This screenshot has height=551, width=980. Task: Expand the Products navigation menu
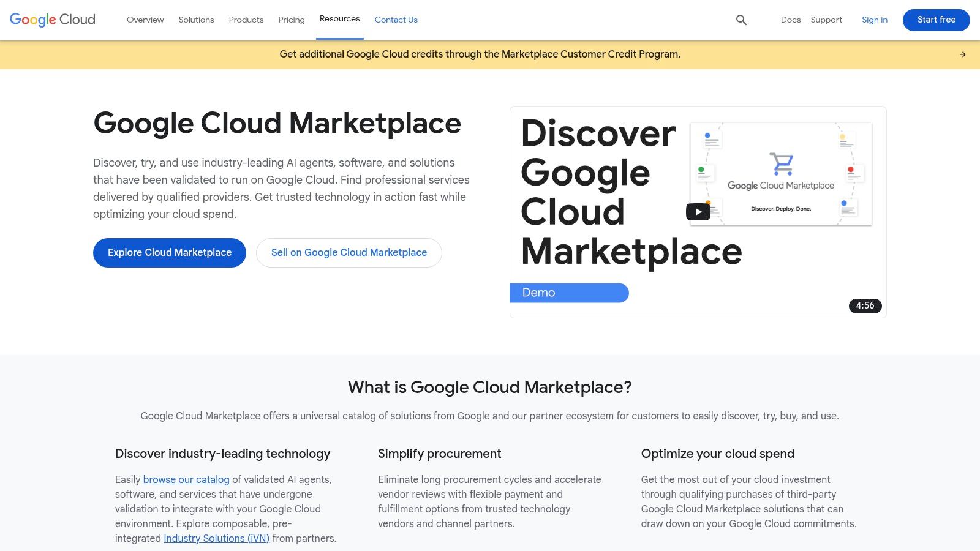click(246, 20)
